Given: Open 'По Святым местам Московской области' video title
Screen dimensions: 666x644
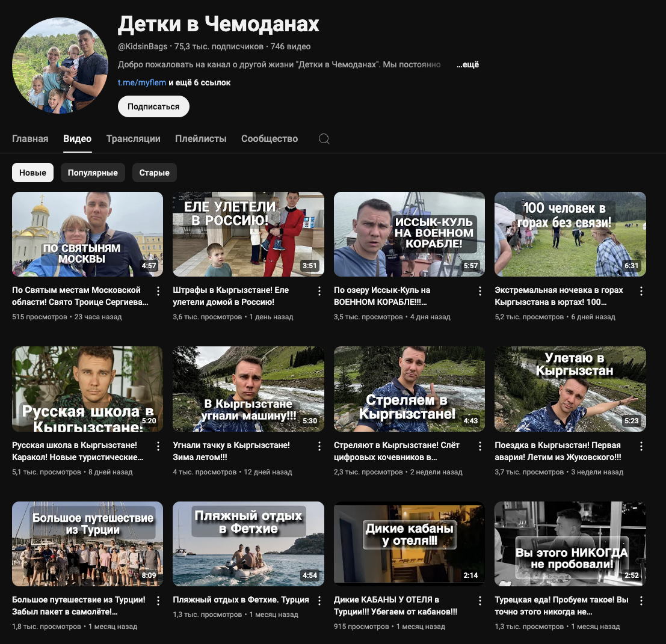Looking at the screenshot, I should (80, 296).
